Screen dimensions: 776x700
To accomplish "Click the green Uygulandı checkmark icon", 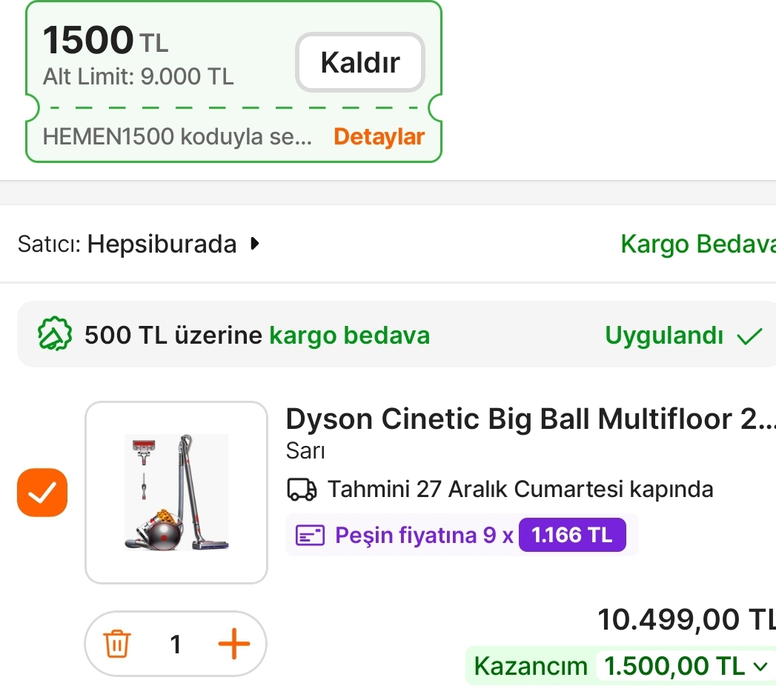I will coord(749,336).
